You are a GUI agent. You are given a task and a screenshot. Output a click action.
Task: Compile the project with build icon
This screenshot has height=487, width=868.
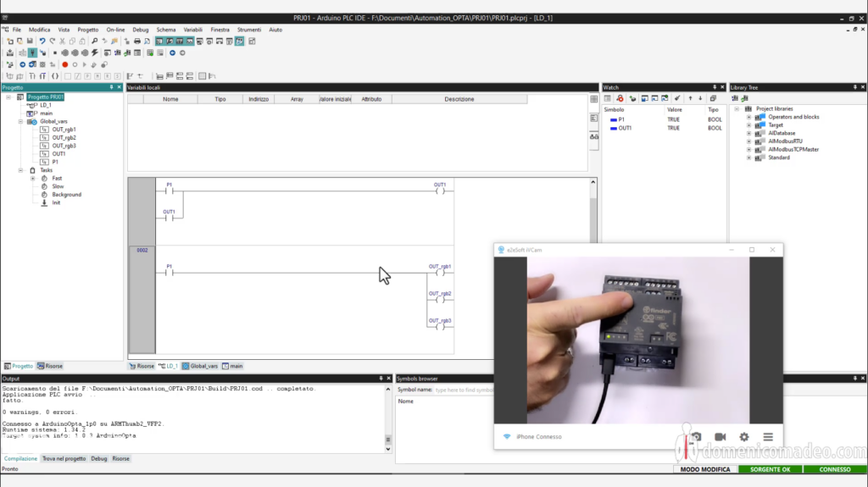coord(10,53)
